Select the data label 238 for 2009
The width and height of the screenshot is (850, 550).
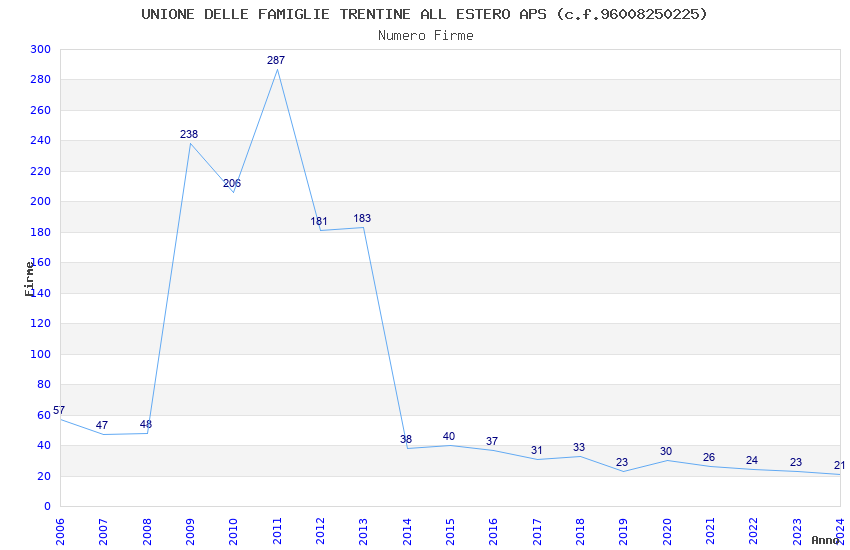189,134
